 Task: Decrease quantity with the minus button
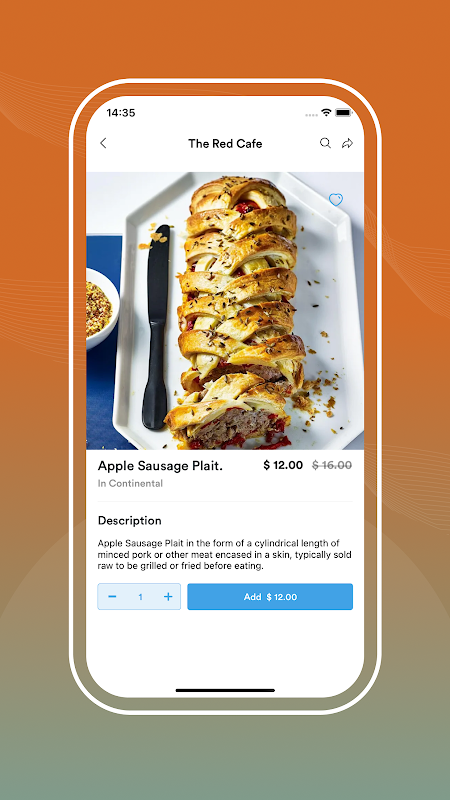112,596
